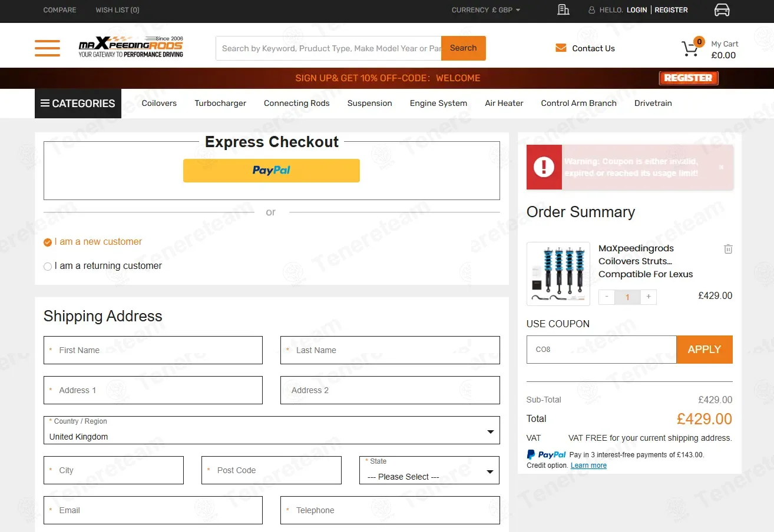Open the Country / Region dropdown
The width and height of the screenshot is (774, 532).
(272, 430)
